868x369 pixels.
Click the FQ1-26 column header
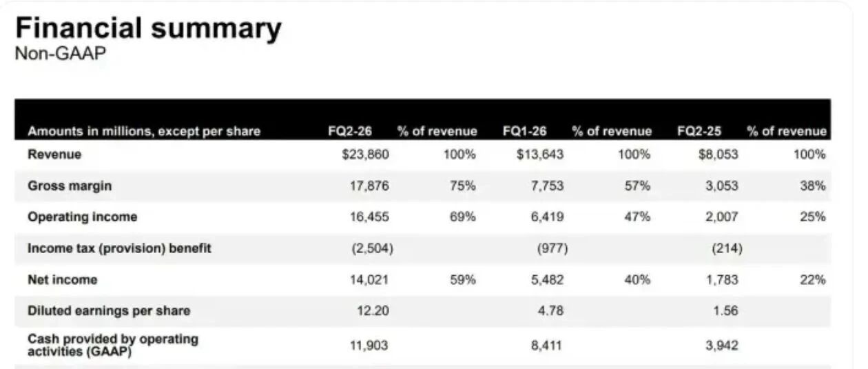524,131
